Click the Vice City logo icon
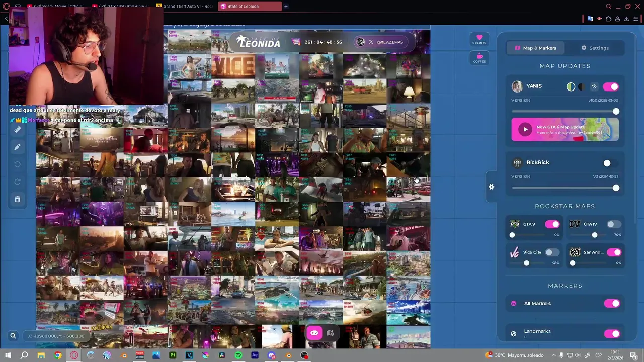644x362 pixels. (x=515, y=252)
